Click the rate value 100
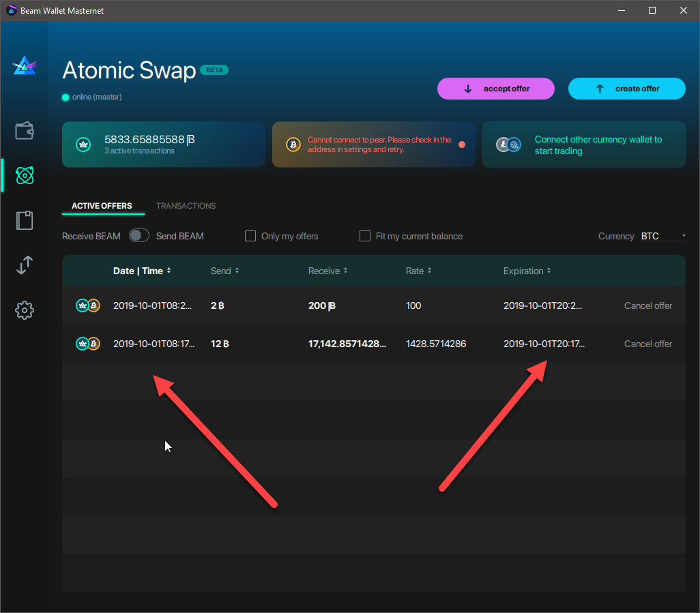Image resolution: width=700 pixels, height=613 pixels. [413, 305]
